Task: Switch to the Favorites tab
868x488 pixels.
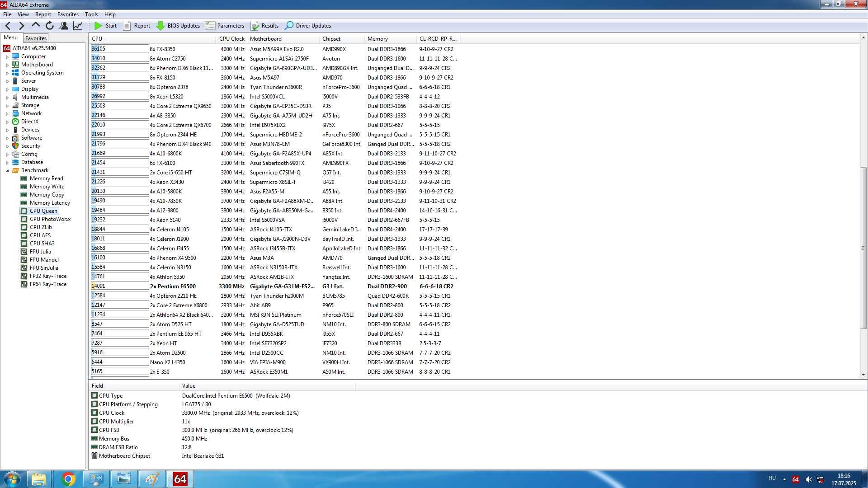Action: click(x=36, y=38)
